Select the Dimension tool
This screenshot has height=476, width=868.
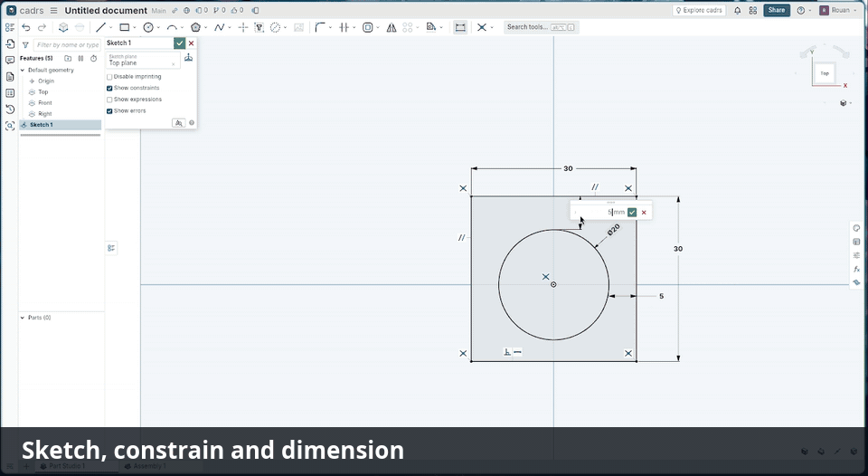coord(460,27)
